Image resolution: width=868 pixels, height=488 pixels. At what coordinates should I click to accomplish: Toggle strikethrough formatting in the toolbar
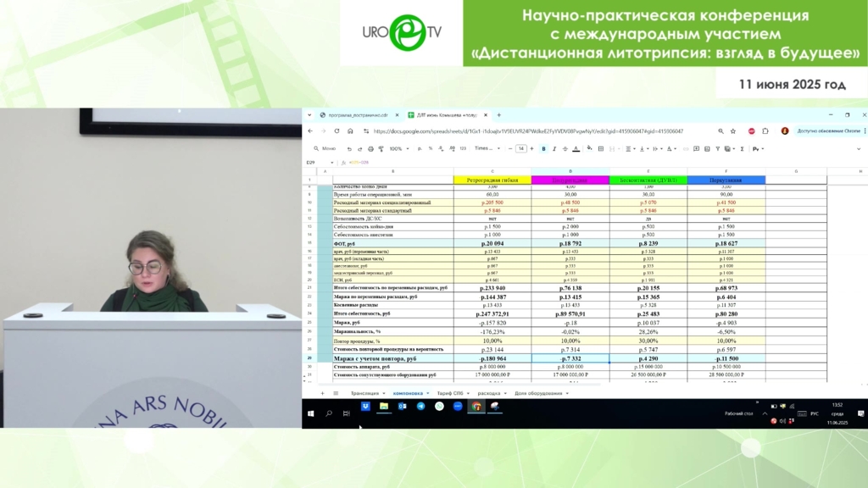565,149
